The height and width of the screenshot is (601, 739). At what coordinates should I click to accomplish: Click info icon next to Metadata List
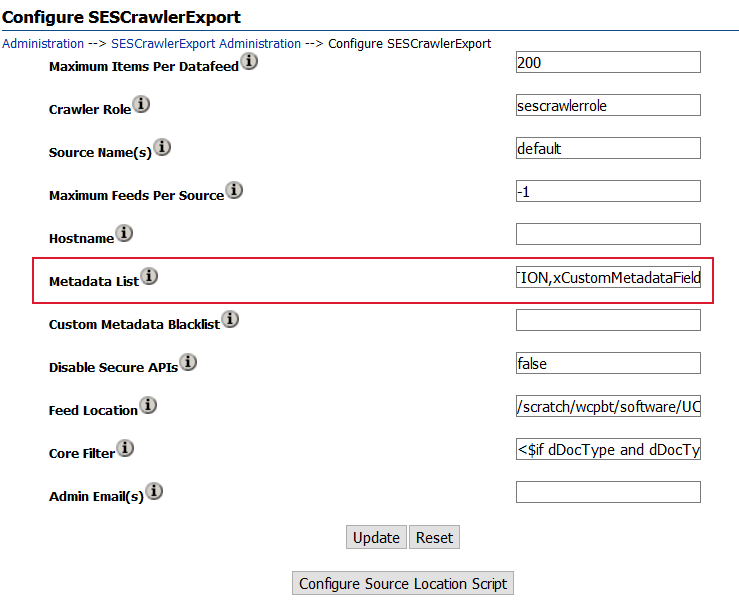149,276
